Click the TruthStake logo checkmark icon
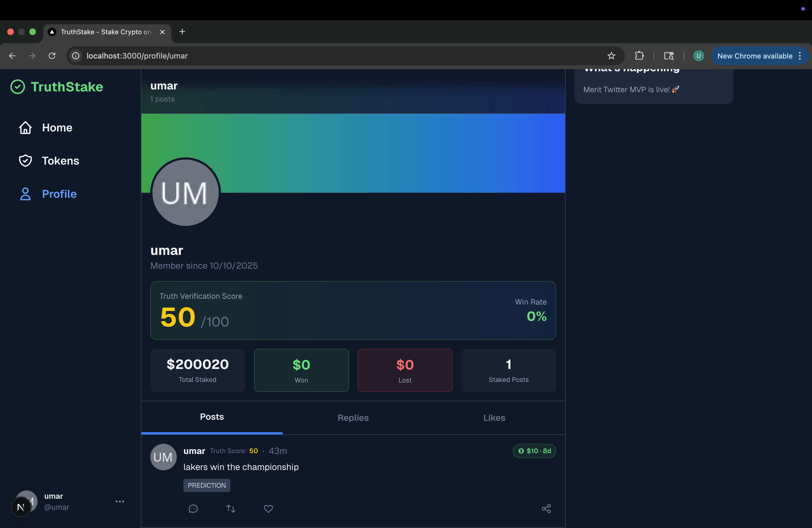This screenshot has width=812, height=528. coord(18,87)
